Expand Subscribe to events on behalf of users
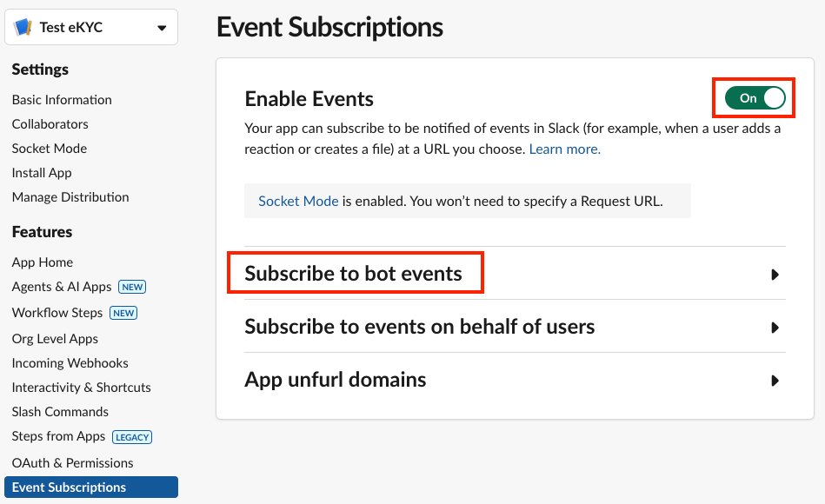 coord(515,327)
